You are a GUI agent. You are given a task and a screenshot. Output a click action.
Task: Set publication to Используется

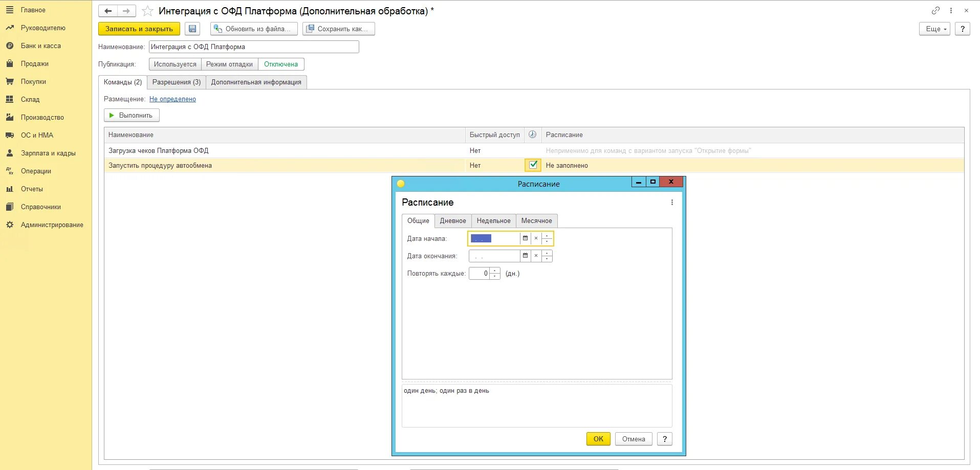tap(175, 64)
